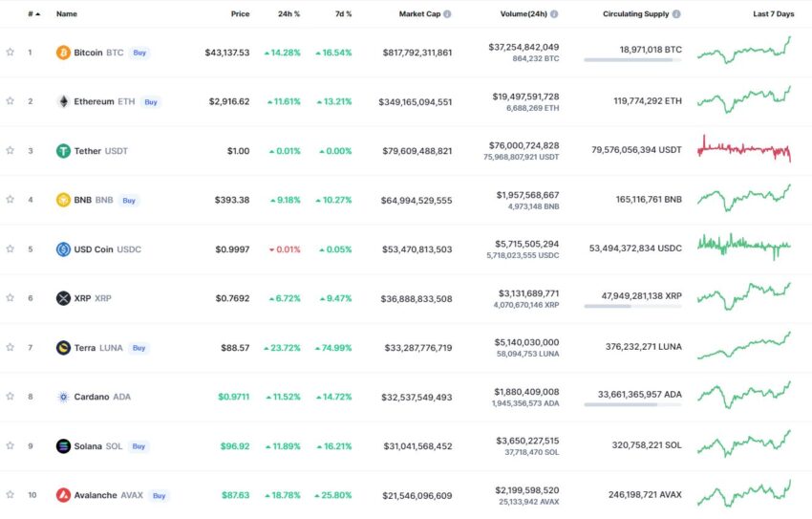Open Tether red 7-day sparkline chart

(744, 149)
